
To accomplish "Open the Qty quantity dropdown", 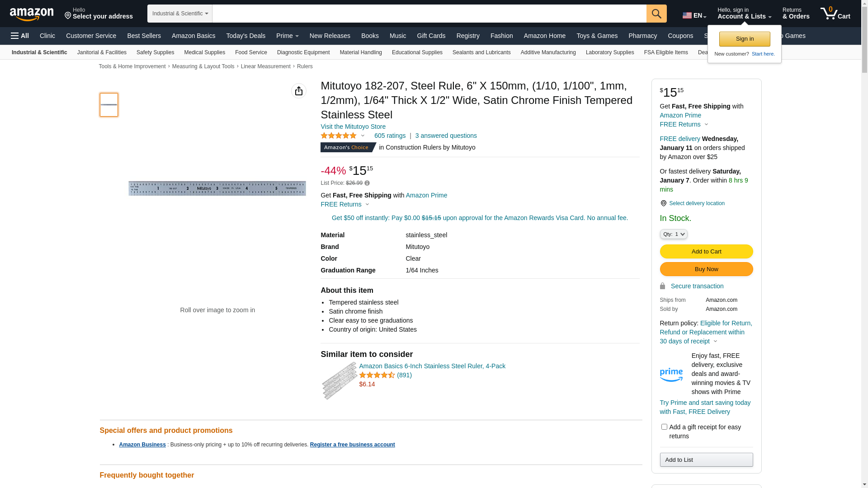I will pos(674,234).
